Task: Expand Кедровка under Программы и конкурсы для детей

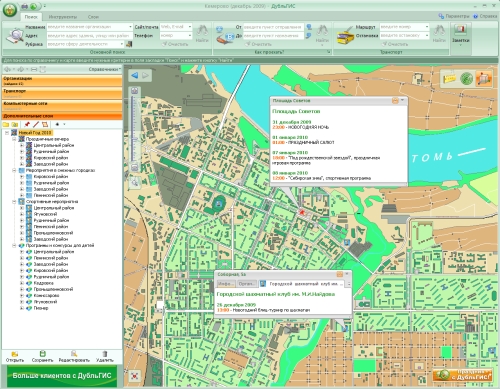Action: click(x=22, y=283)
